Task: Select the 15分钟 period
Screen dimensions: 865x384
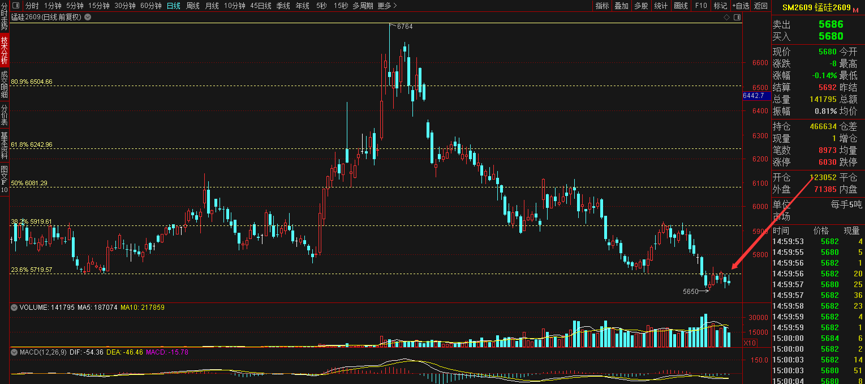Action: [x=99, y=6]
